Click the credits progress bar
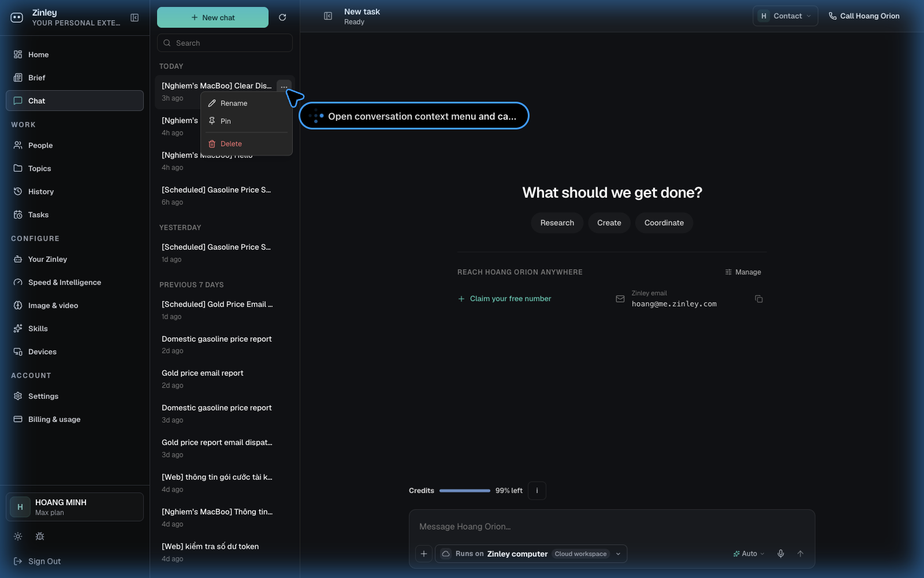Screen dimensions: 924x578 click(465, 491)
